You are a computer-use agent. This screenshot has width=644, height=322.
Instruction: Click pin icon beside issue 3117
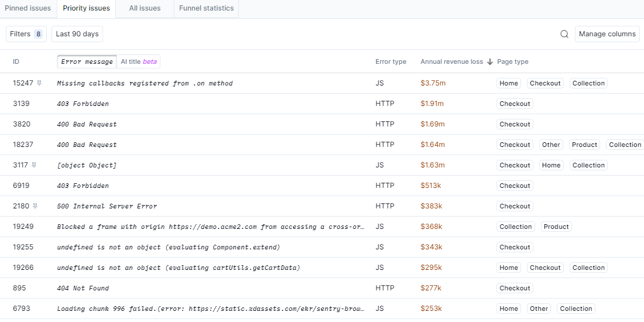point(35,165)
